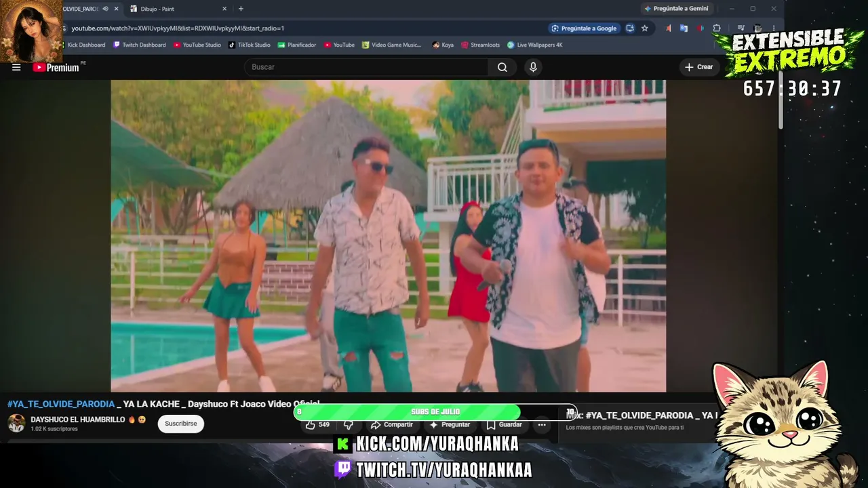This screenshot has height=488, width=868.
Task: Like the video with thumbs-up (549)
Action: coord(317,425)
